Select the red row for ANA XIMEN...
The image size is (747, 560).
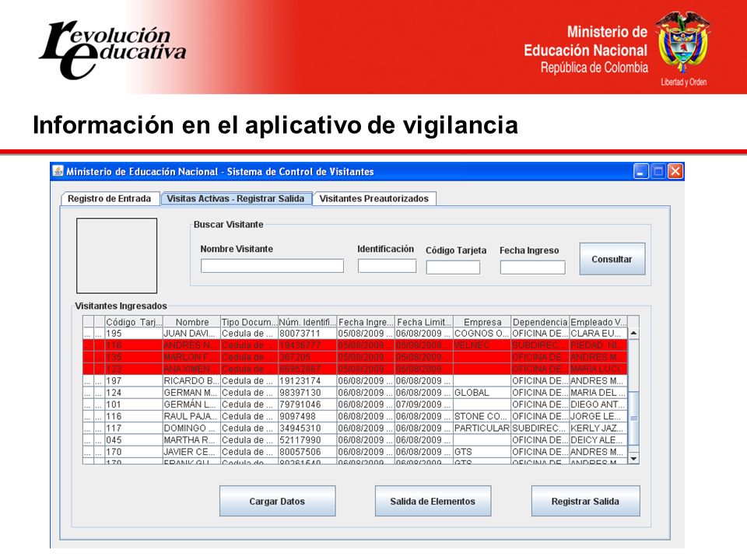point(355,369)
